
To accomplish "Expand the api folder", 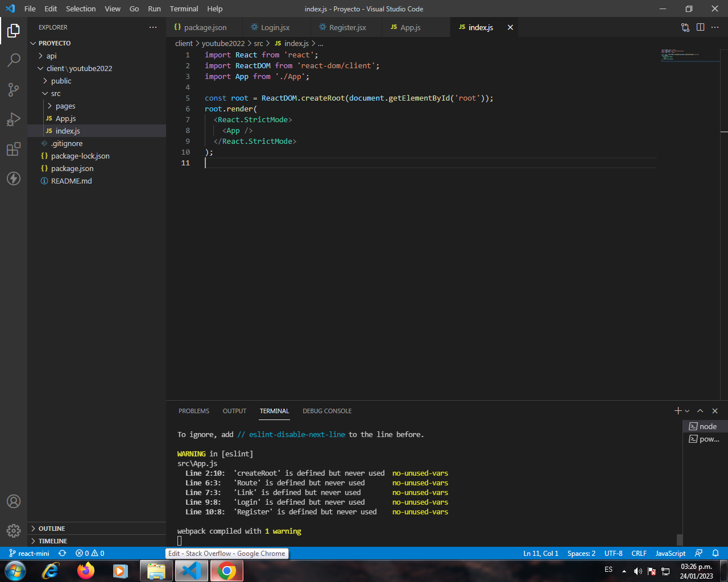I will coord(97,56).
